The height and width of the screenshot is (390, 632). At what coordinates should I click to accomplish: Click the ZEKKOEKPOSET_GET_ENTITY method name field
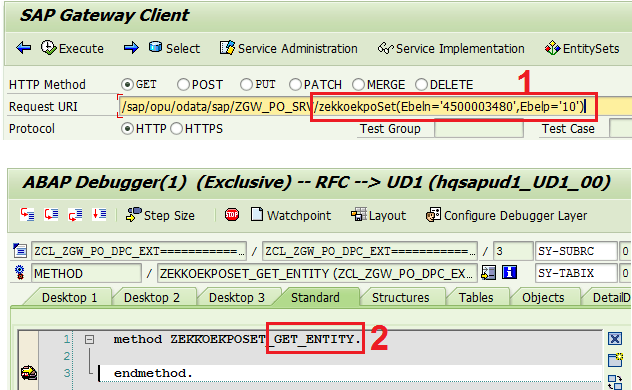(x=318, y=274)
